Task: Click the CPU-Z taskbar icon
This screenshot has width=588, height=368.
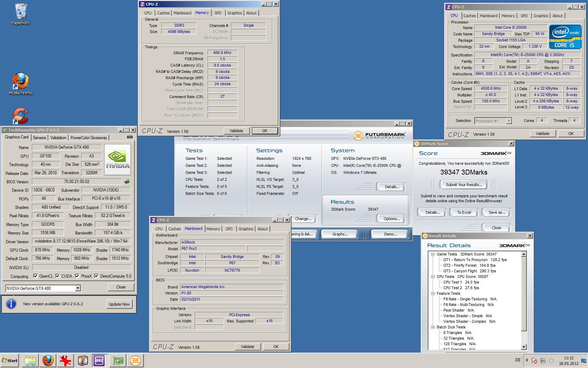Action: tap(99, 360)
